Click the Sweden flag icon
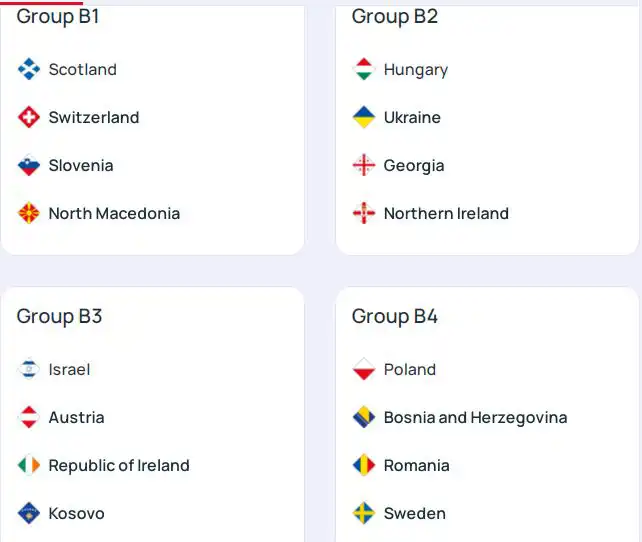 (364, 513)
